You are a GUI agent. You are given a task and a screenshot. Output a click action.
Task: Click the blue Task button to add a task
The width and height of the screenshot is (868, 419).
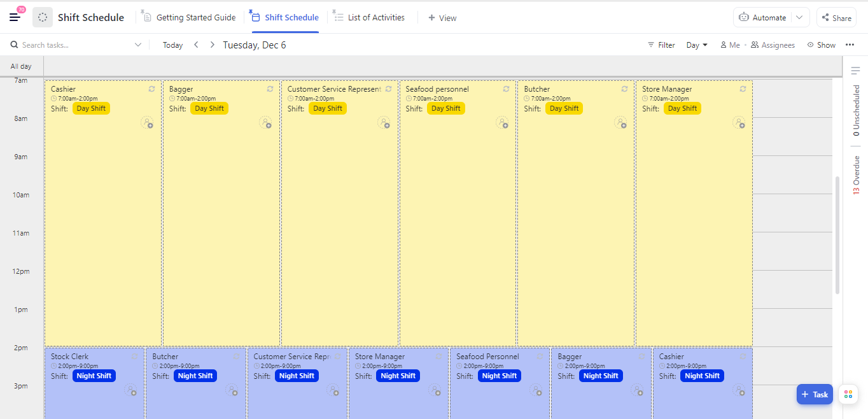tap(814, 394)
